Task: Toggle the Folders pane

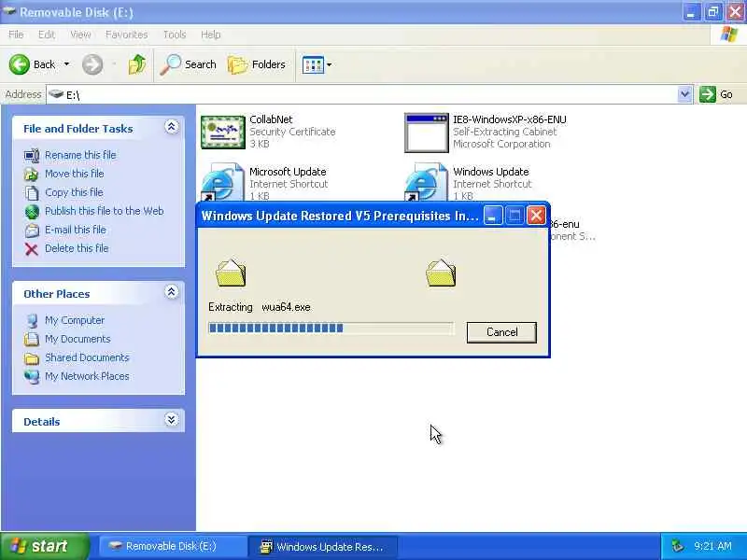Action: (256, 64)
